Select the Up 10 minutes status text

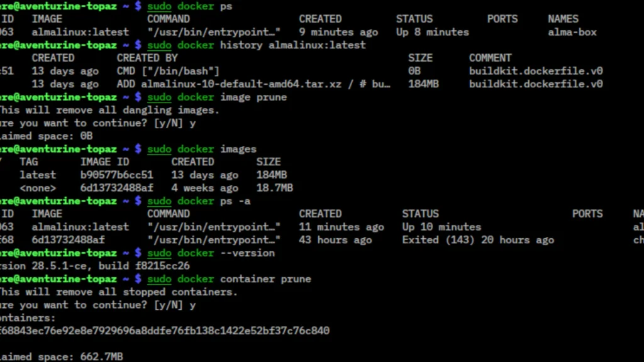pyautogui.click(x=441, y=226)
